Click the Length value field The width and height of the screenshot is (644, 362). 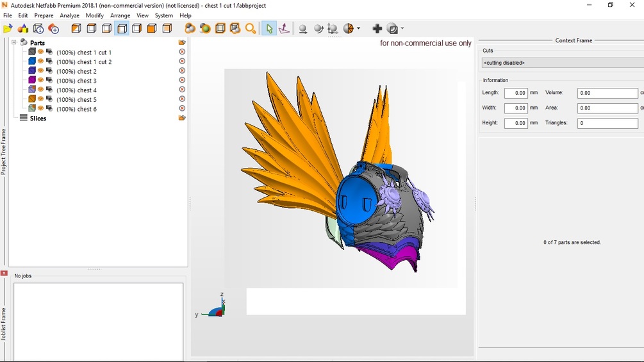coord(516,93)
